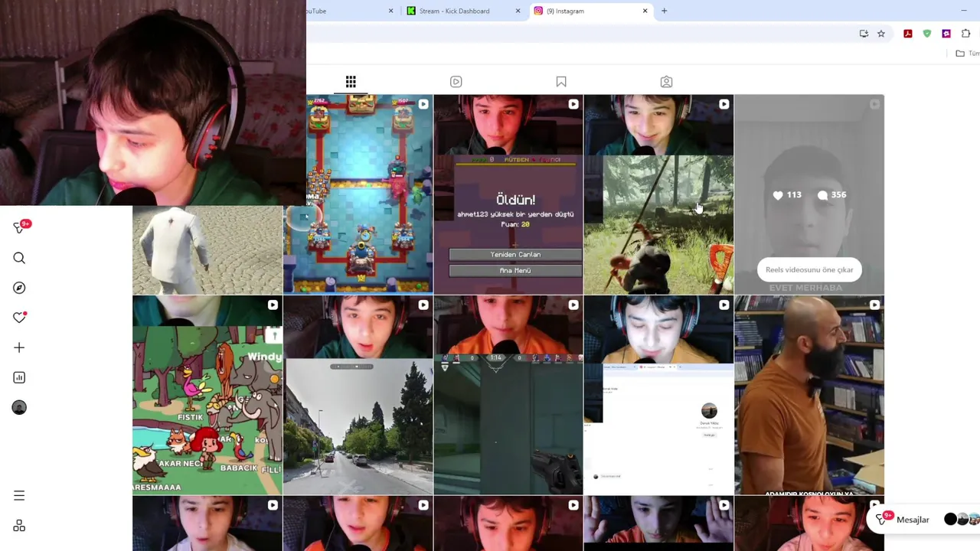Open the white suit character thumbnail
Screen dimensions: 980x551
(x=207, y=250)
